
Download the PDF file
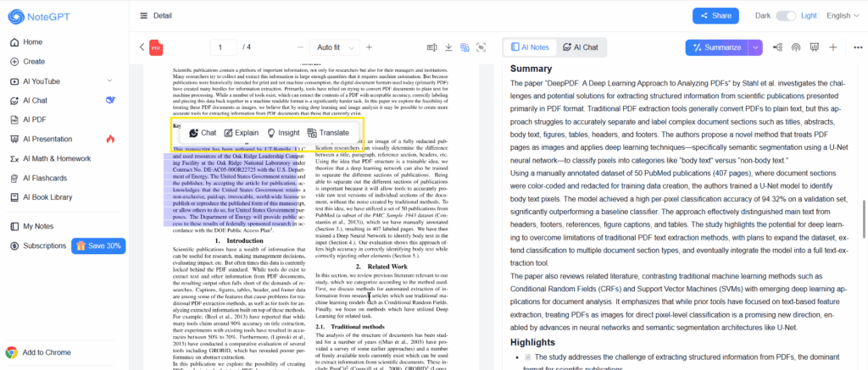click(449, 47)
